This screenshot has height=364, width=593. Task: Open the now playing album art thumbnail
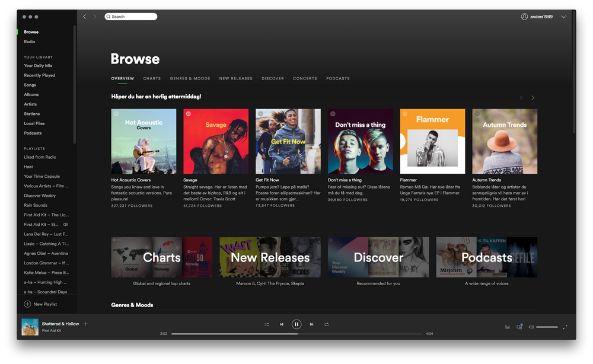click(30, 327)
